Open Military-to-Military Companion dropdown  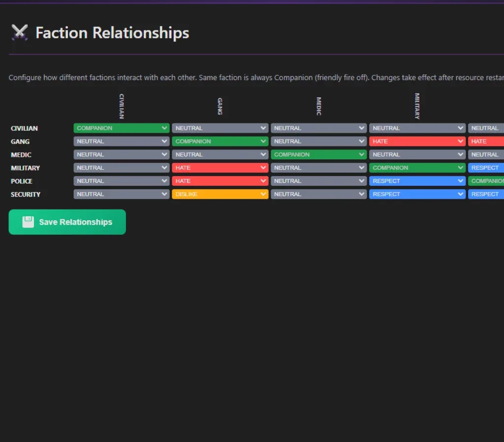point(417,168)
